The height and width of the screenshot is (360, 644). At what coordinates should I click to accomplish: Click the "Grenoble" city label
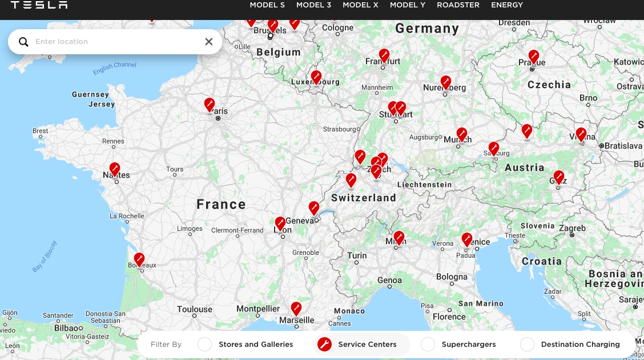[x=305, y=253]
